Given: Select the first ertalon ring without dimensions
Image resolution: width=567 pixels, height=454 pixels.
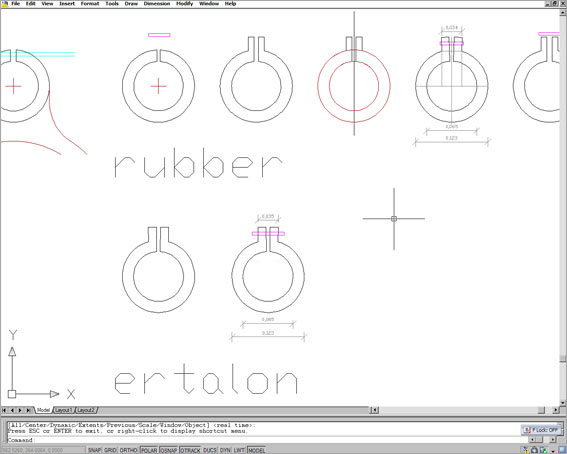Looking at the screenshot, I should (x=158, y=270).
